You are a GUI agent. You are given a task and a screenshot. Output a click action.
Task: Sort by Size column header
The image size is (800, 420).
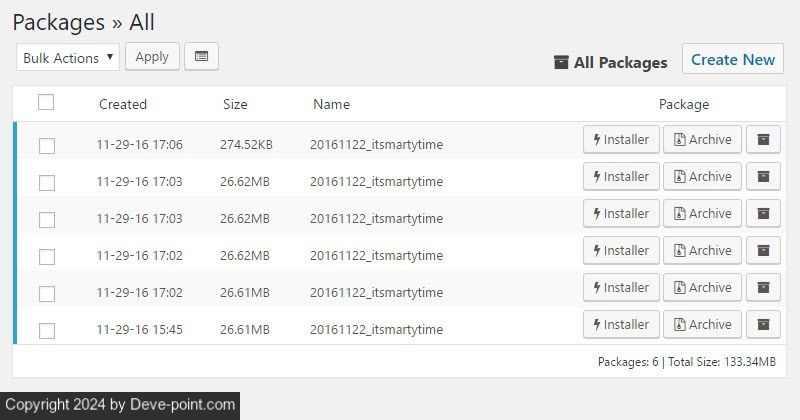pyautogui.click(x=235, y=104)
